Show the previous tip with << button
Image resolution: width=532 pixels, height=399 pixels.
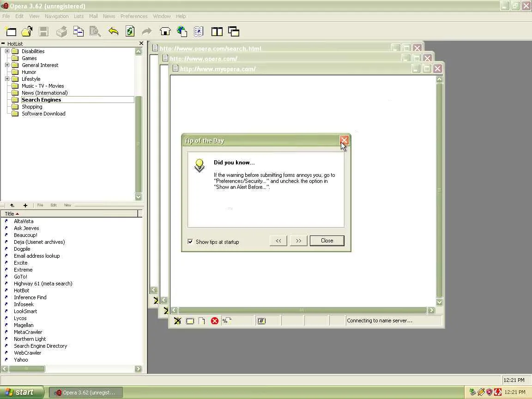tap(278, 241)
